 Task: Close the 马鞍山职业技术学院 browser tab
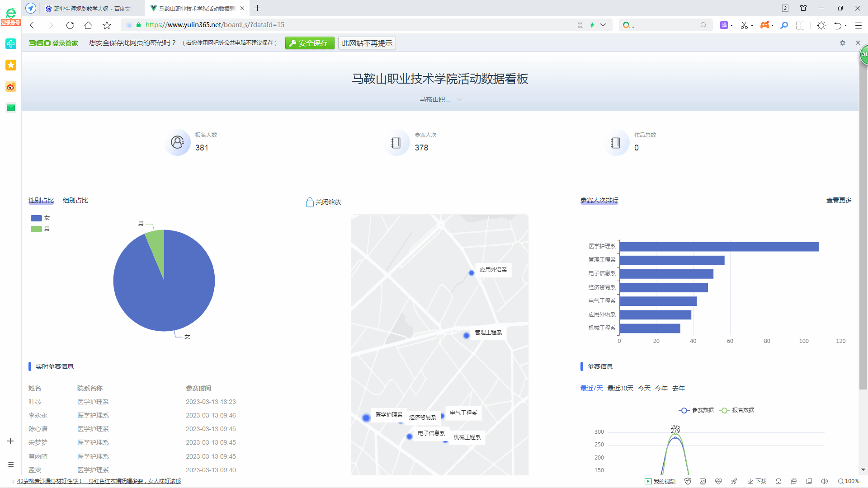[242, 8]
